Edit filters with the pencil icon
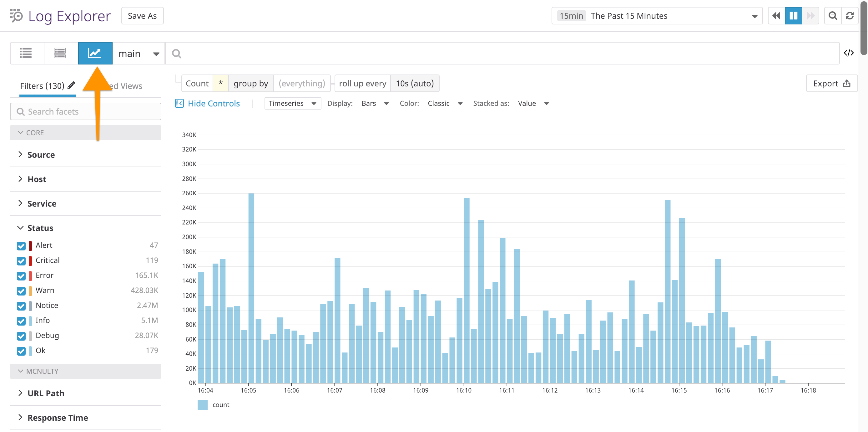The width and height of the screenshot is (868, 432). pos(71,85)
